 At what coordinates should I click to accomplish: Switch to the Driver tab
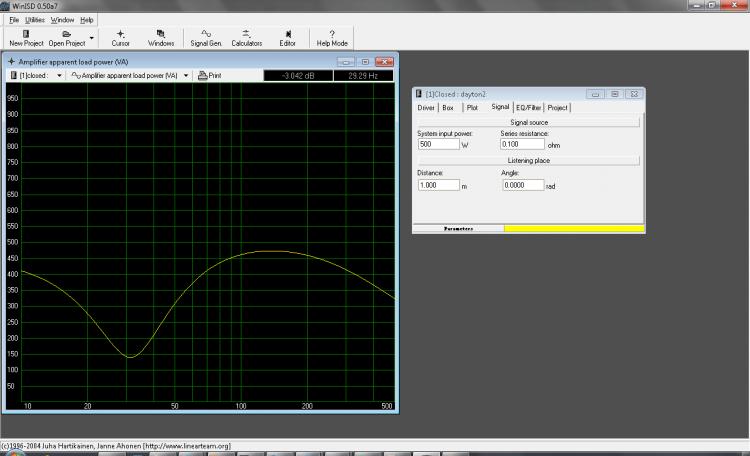tap(426, 107)
